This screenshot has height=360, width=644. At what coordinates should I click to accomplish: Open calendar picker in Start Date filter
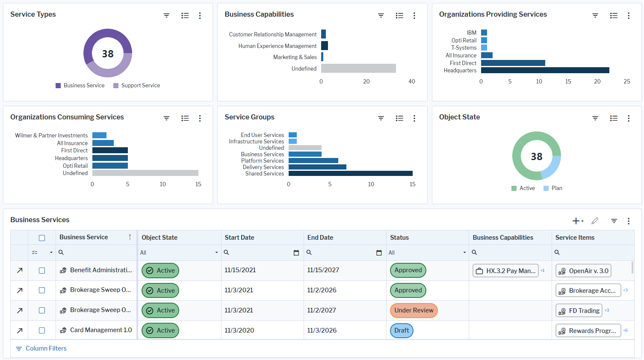tap(296, 253)
